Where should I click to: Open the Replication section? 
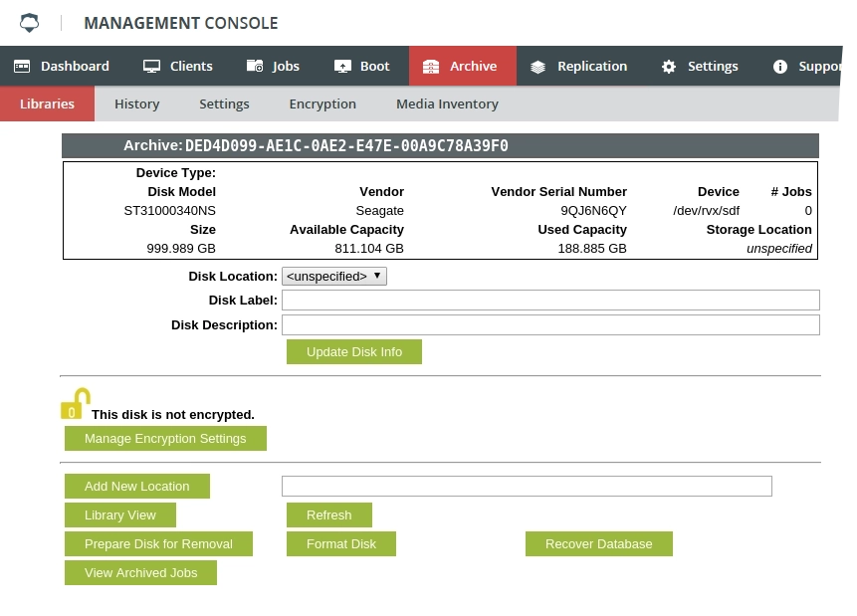pyautogui.click(x=579, y=66)
